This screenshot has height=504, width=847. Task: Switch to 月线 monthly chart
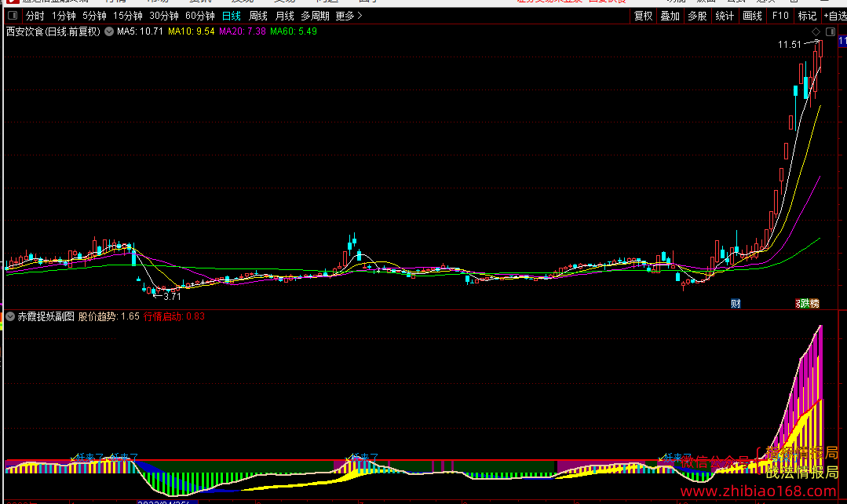285,16
